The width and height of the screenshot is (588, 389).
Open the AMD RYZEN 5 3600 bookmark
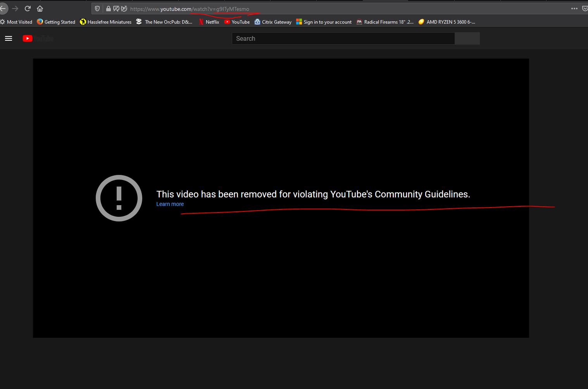pyautogui.click(x=447, y=22)
